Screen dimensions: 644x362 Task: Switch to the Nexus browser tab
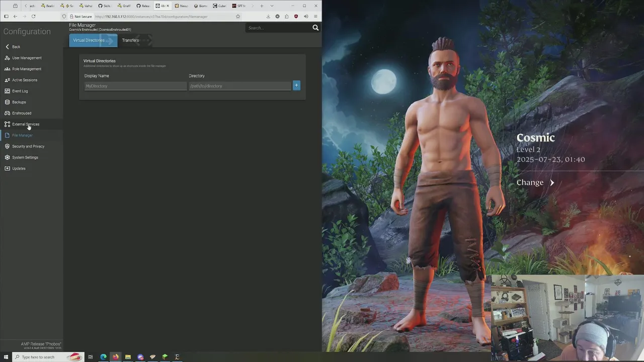(x=182, y=6)
